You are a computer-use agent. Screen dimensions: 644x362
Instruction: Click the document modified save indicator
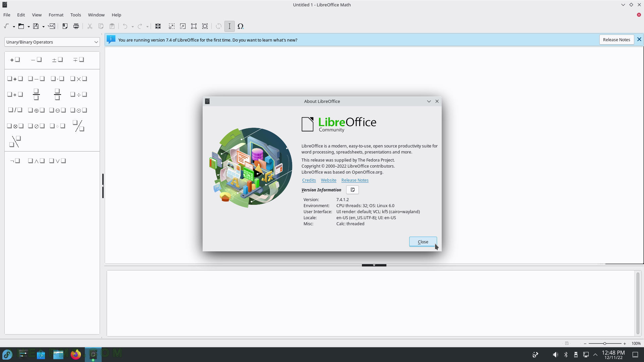pos(567,343)
